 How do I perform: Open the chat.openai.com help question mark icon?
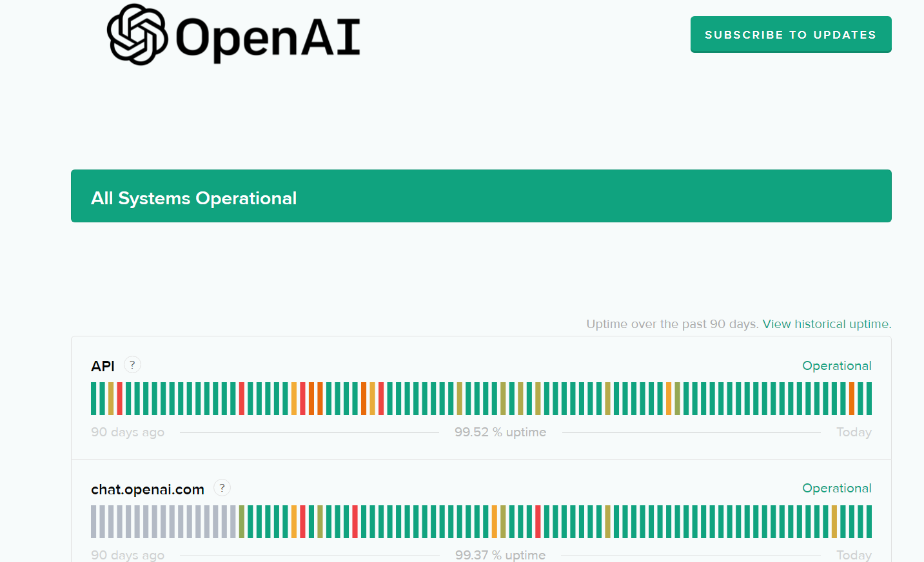222,488
